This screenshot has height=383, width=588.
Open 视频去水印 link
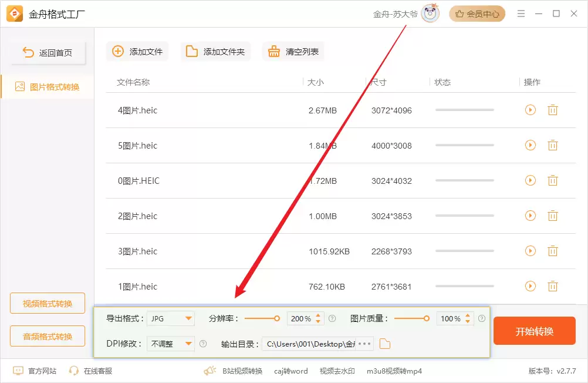click(337, 371)
